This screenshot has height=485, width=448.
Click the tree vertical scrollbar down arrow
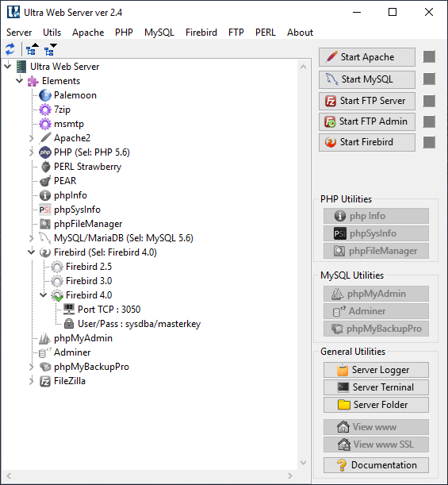pos(304,463)
